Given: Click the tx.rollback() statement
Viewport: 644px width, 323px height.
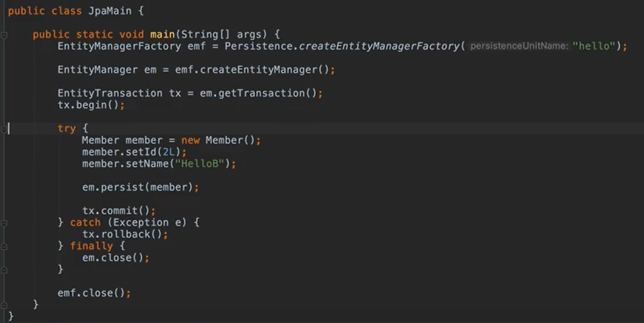Looking at the screenshot, I should (x=125, y=235).
